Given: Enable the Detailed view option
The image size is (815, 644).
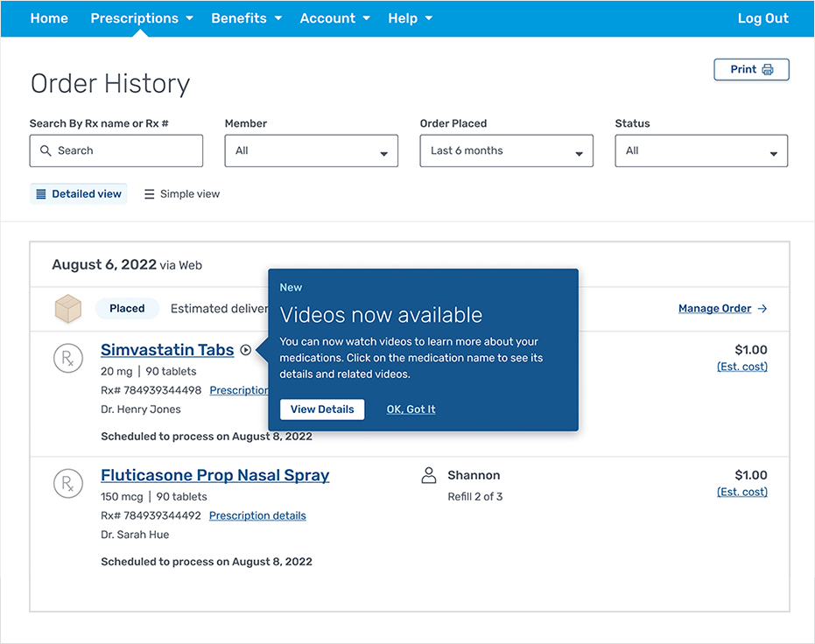Looking at the screenshot, I should [78, 193].
